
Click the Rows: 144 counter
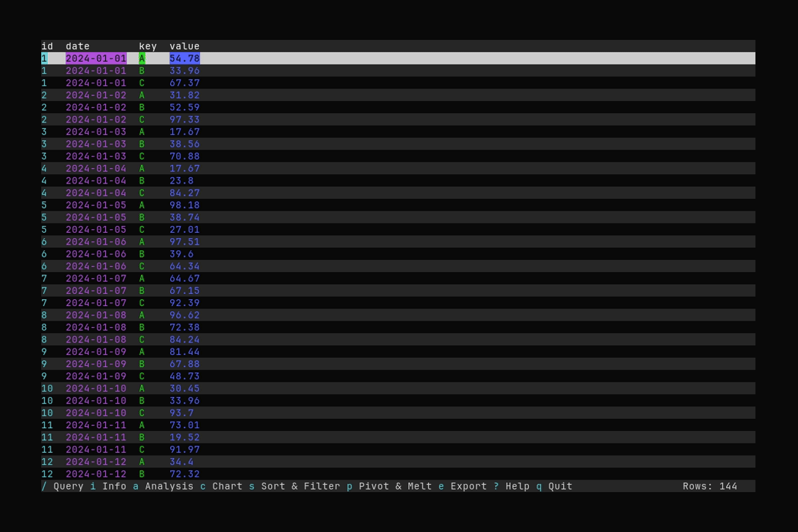point(710,486)
